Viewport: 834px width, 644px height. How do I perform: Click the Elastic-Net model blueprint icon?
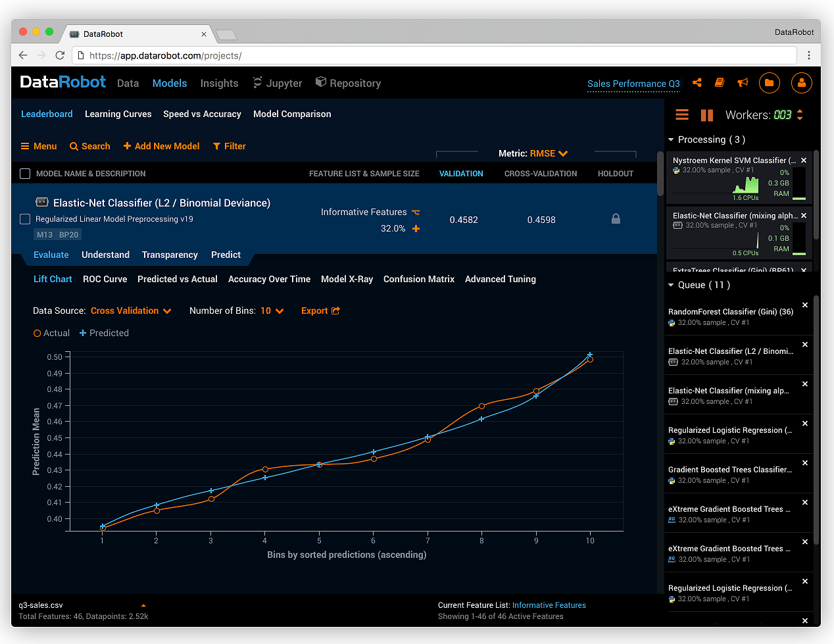click(x=42, y=203)
